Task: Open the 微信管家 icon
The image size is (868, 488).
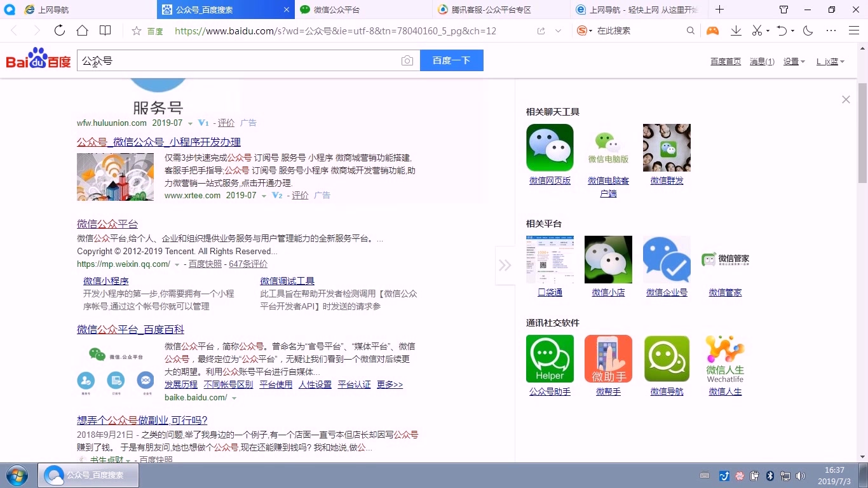Action: coord(725,259)
